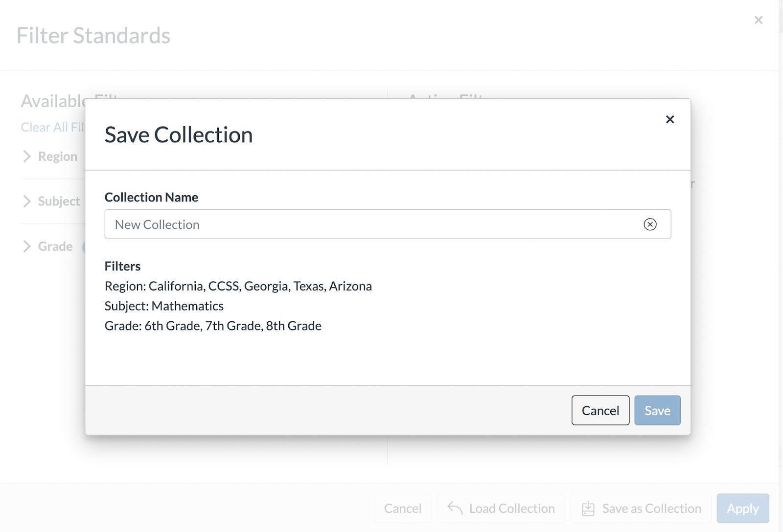783x532 pixels.
Task: Click the Collection Name label
Action: (x=151, y=197)
